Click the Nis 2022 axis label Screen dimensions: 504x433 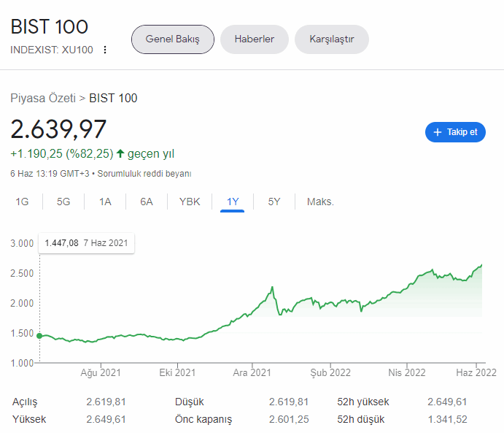[407, 373]
